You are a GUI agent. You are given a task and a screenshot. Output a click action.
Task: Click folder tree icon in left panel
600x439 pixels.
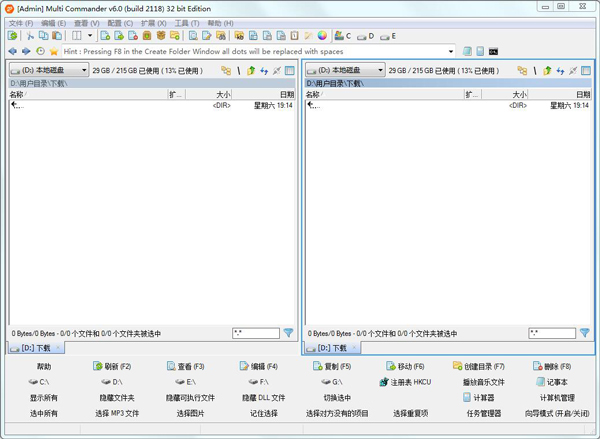[226, 70]
